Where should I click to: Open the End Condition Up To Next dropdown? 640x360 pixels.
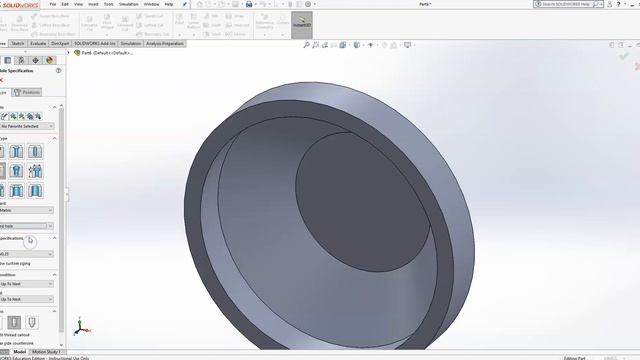(x=27, y=284)
